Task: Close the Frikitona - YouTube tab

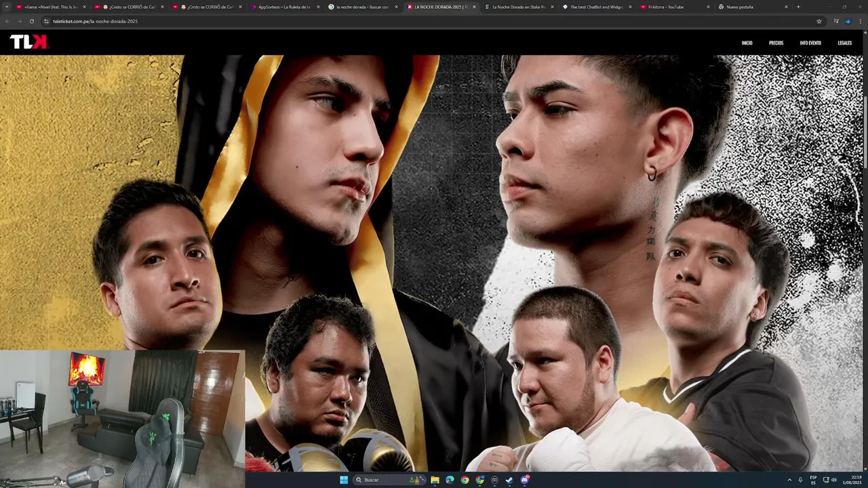Action: pos(709,7)
